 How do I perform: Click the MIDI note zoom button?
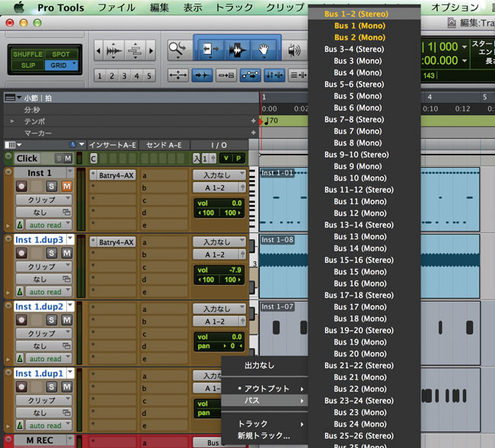point(135,50)
